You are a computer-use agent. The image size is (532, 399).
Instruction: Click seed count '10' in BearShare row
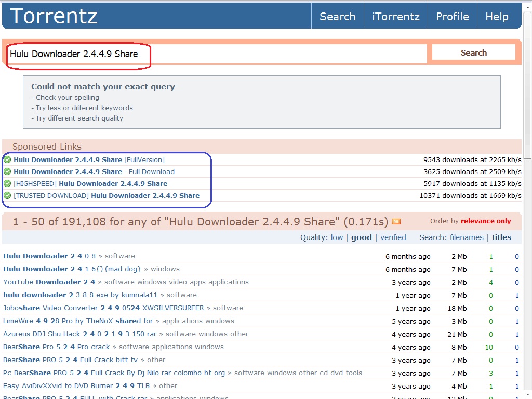(x=489, y=347)
